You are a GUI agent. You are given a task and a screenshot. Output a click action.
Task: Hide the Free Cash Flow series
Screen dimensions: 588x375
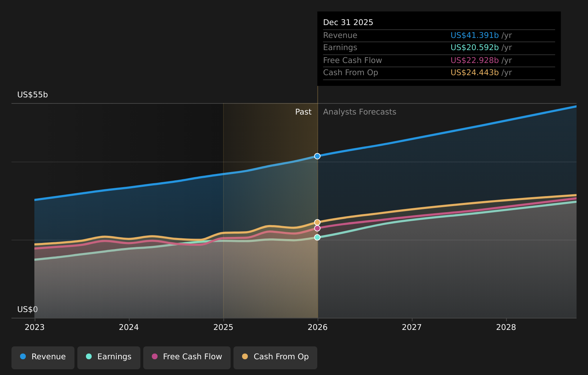click(x=187, y=357)
